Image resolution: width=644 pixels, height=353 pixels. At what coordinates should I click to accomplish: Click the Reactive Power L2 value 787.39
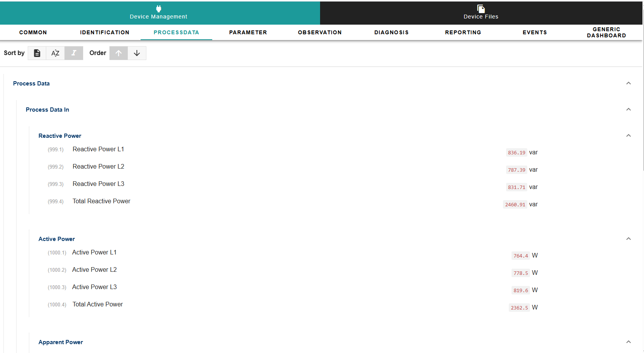pyautogui.click(x=516, y=170)
